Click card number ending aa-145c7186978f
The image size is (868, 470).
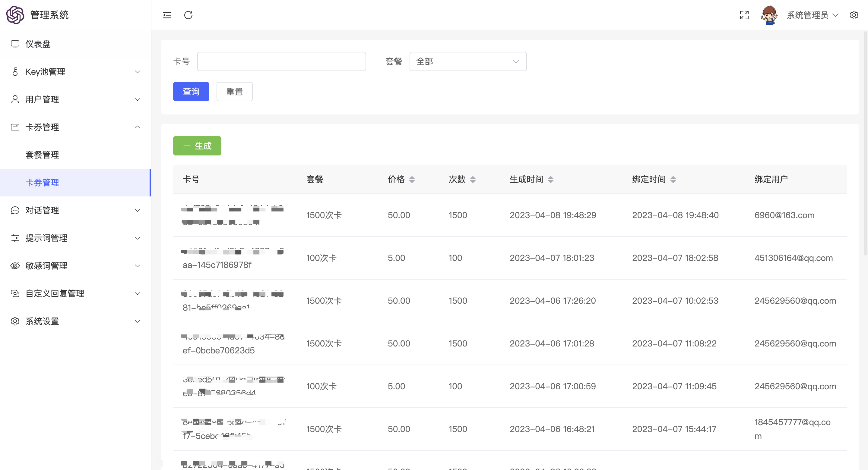pyautogui.click(x=217, y=265)
